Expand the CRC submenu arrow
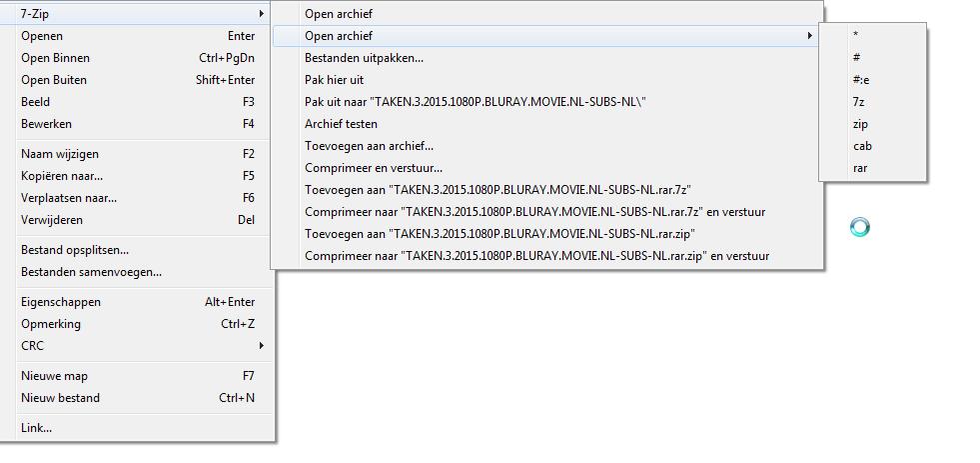The height and width of the screenshot is (463, 980). 262,346
